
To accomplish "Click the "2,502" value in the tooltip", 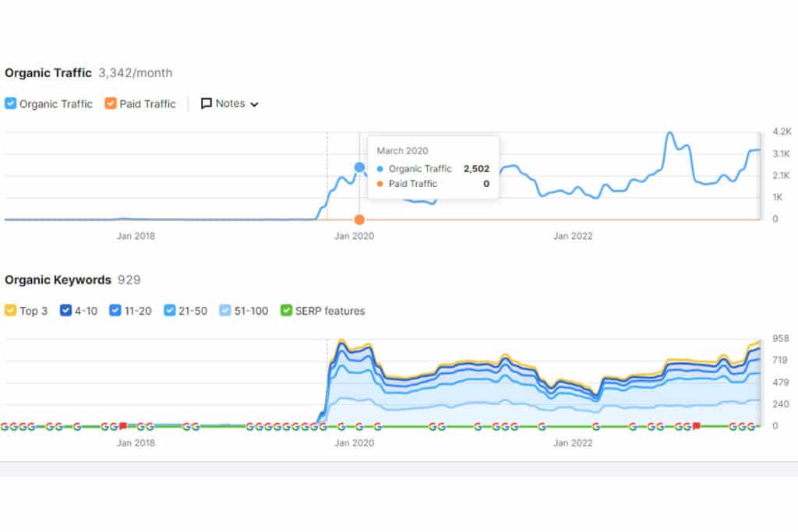I will click(476, 168).
